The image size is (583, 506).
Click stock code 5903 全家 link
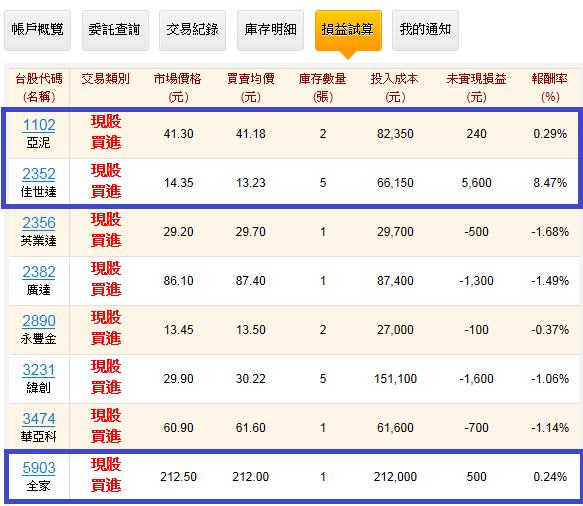(x=39, y=468)
